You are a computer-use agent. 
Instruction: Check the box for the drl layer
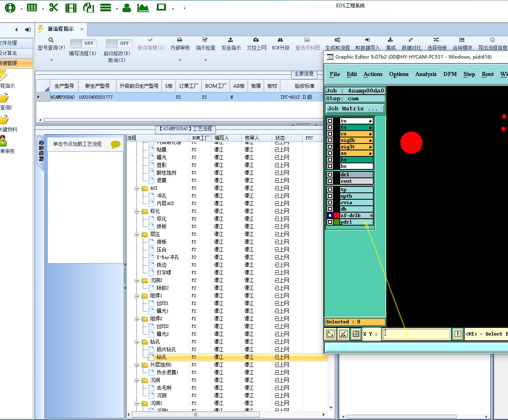[330, 175]
